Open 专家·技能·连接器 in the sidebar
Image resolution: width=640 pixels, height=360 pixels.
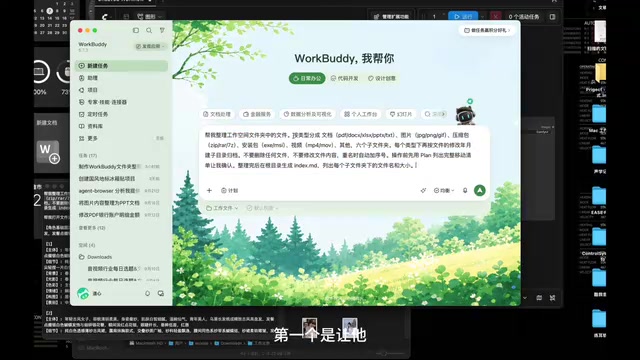point(122,102)
